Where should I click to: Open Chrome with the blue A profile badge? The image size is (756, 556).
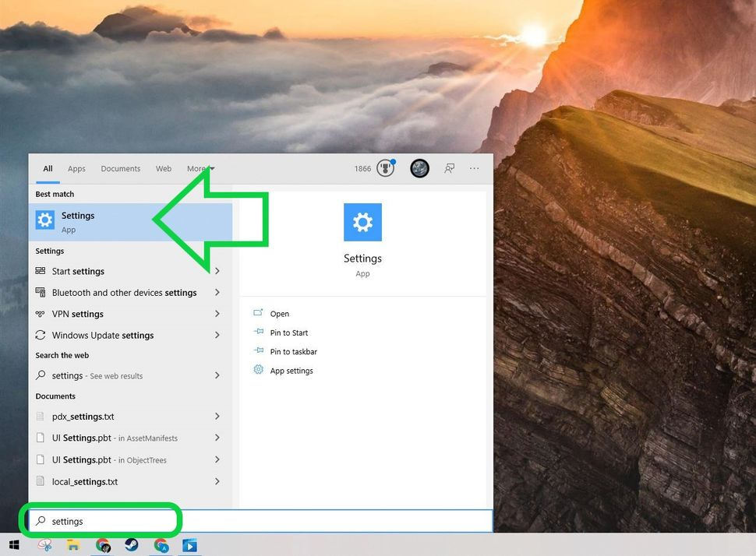pyautogui.click(x=161, y=545)
